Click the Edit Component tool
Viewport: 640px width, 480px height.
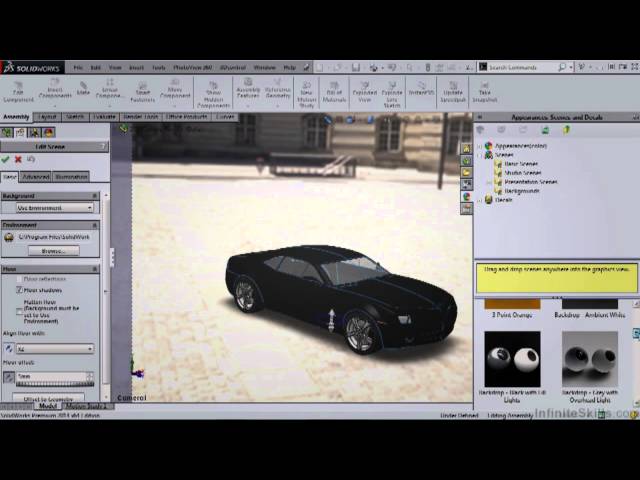(x=18, y=91)
